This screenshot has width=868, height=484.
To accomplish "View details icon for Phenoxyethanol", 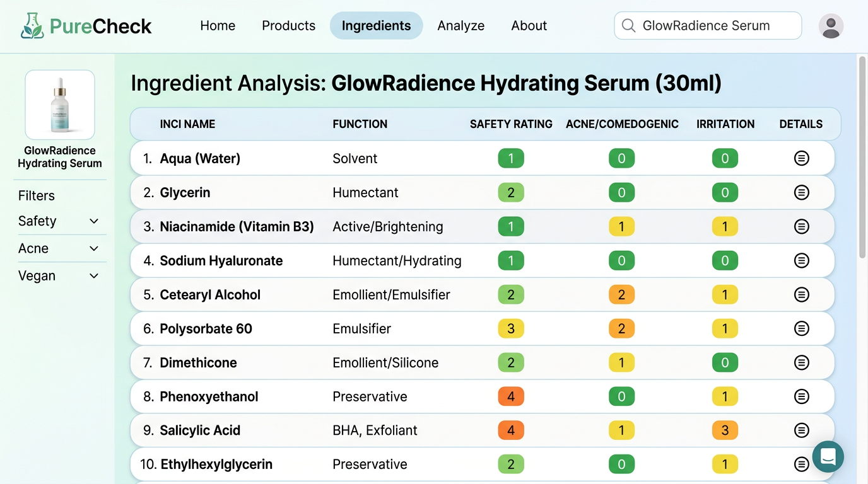I will tap(801, 396).
